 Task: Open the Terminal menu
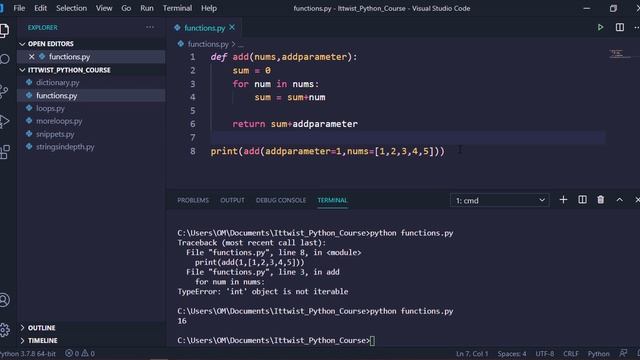click(177, 8)
